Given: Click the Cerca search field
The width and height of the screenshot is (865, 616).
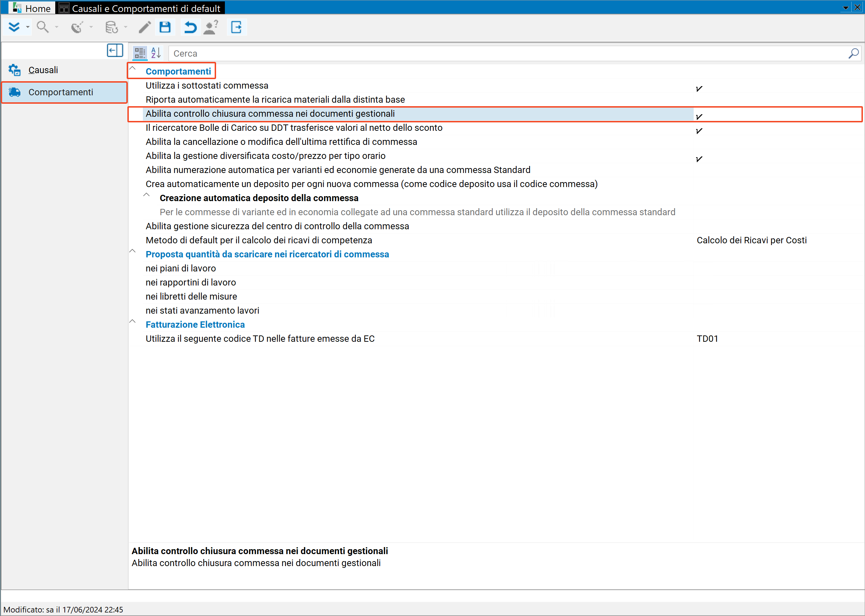Looking at the screenshot, I should [509, 53].
